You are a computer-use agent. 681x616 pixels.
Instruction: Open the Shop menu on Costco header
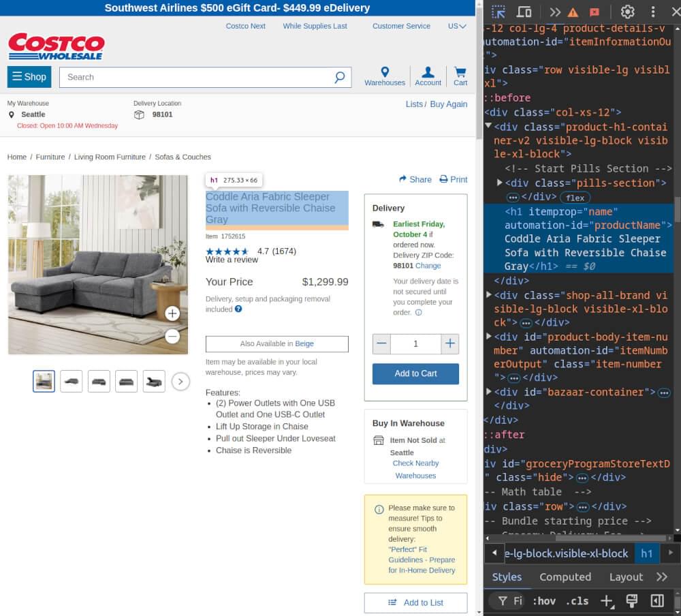[29, 76]
